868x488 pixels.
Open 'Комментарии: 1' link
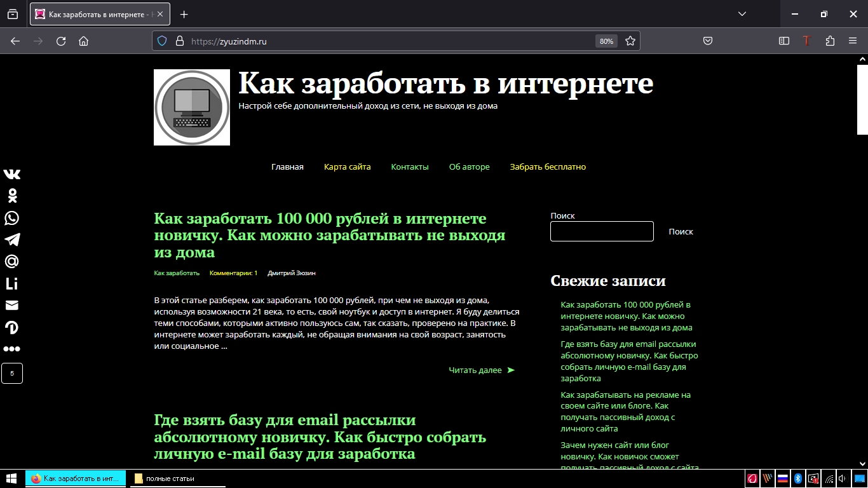pos(233,273)
